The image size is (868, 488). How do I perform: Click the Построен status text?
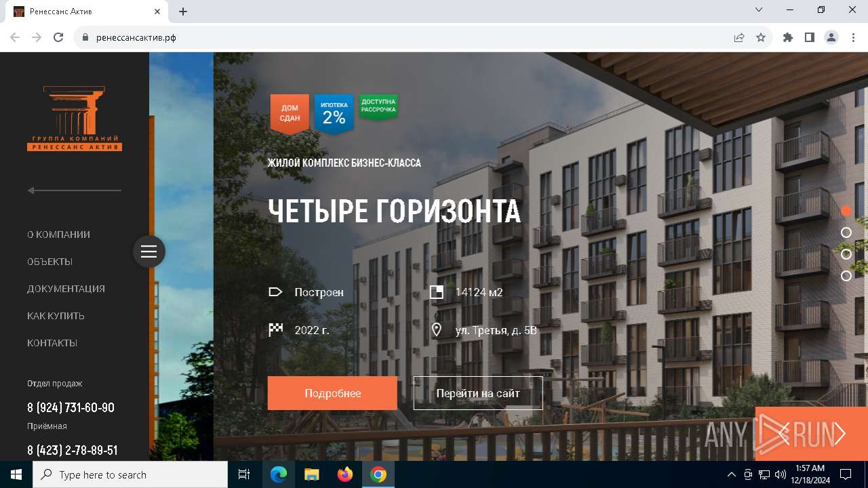[x=319, y=292]
